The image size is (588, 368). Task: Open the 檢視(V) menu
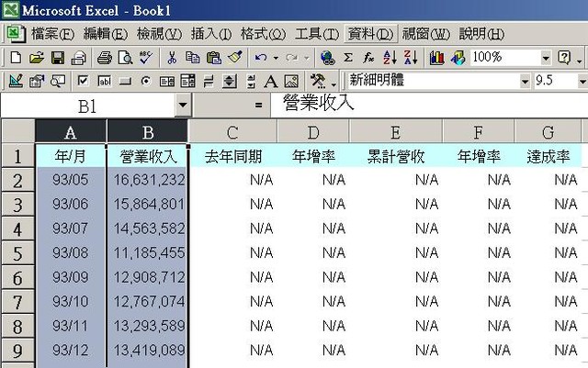point(159,34)
